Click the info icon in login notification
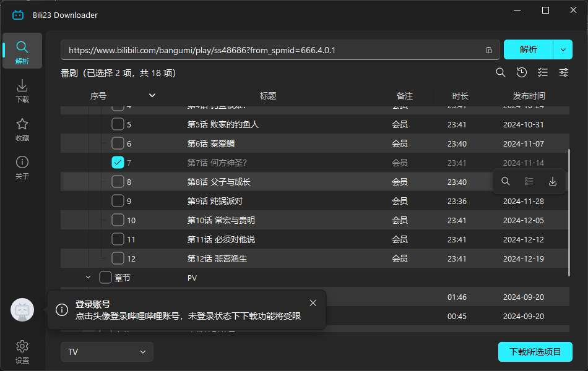 (x=62, y=310)
